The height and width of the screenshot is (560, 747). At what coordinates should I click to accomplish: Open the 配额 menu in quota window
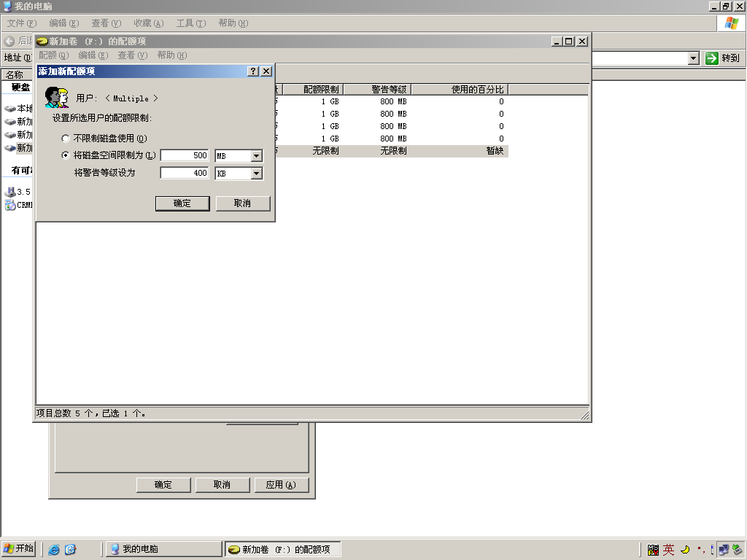[53, 55]
